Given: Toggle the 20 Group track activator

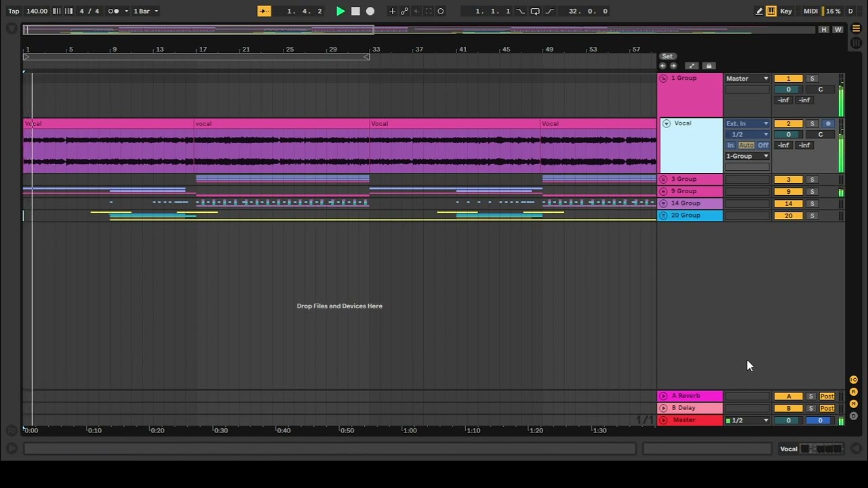Looking at the screenshot, I should (x=788, y=216).
